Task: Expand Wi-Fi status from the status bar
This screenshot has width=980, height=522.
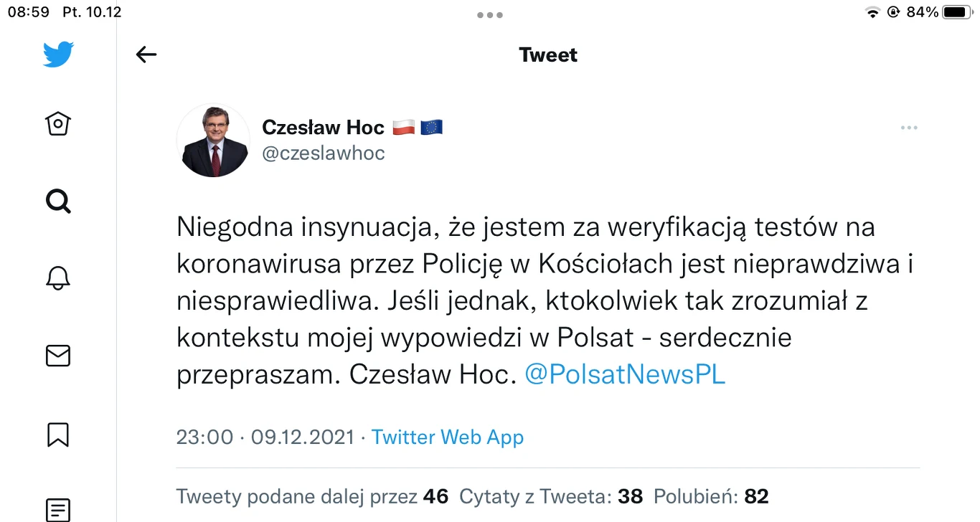Action: click(x=872, y=11)
